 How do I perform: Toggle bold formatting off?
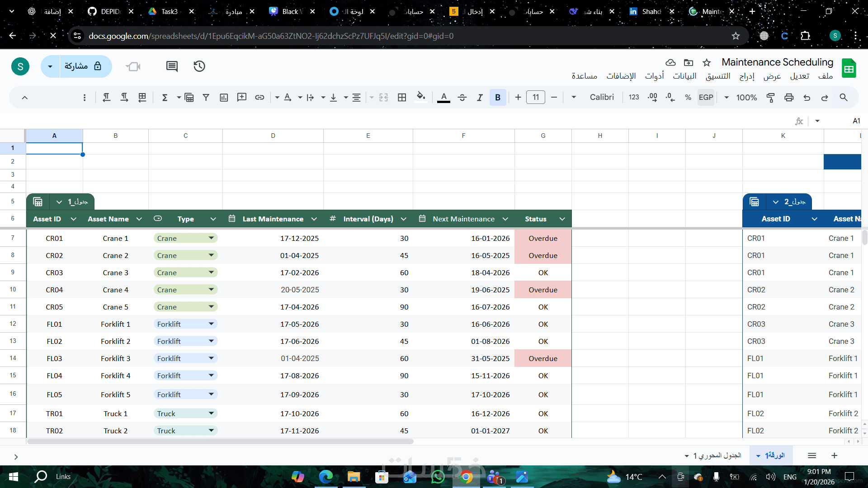point(498,97)
